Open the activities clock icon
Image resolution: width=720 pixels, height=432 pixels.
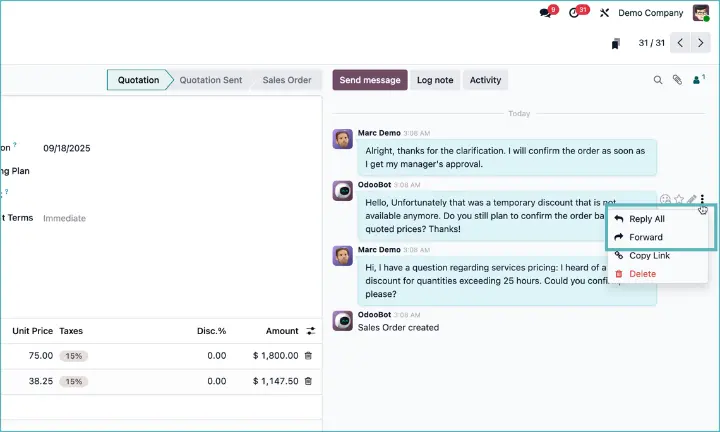[x=575, y=13]
